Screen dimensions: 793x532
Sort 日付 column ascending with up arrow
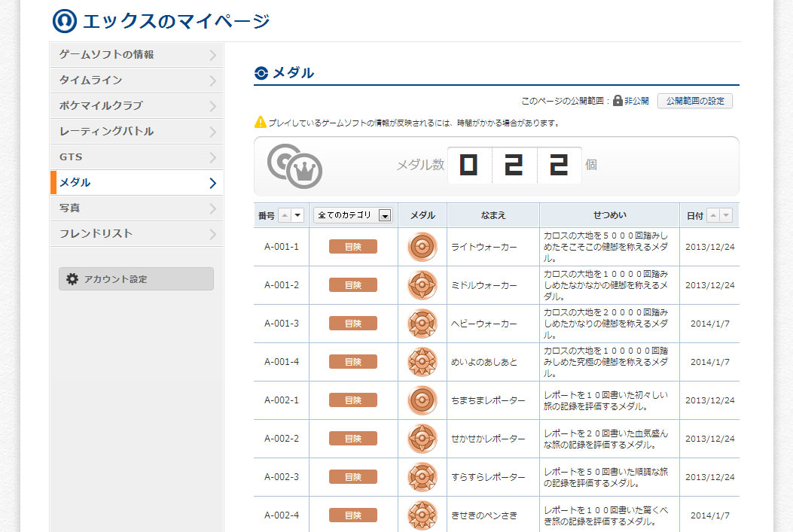click(713, 215)
